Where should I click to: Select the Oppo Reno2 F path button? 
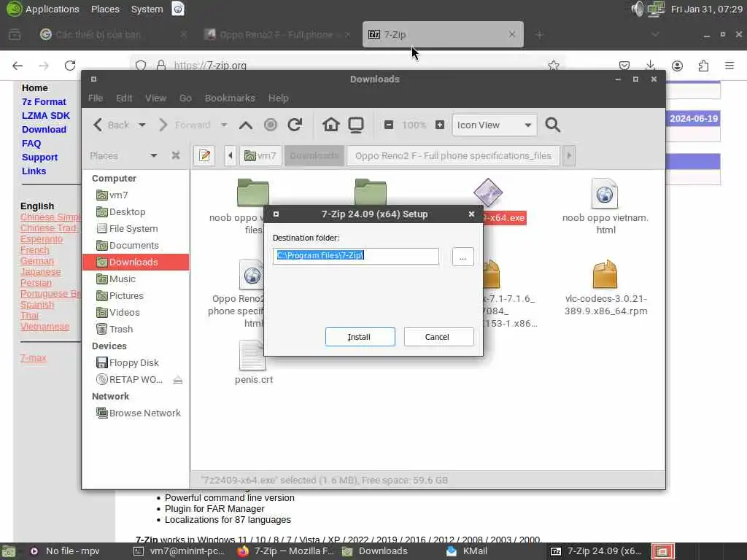coord(453,156)
